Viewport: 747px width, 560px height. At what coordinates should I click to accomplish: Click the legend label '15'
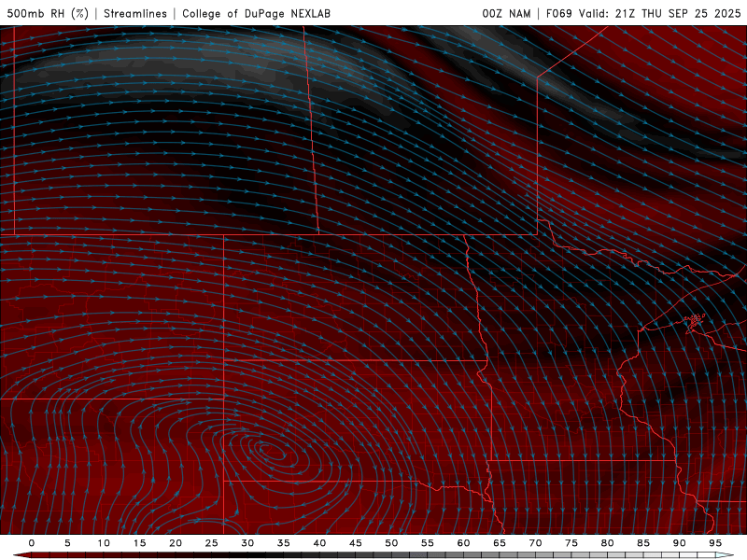pos(139,543)
